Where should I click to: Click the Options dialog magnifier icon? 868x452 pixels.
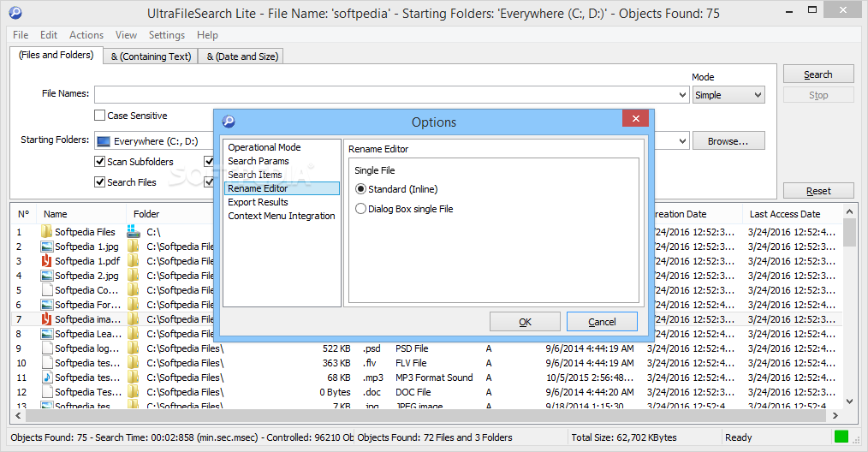pyautogui.click(x=229, y=122)
